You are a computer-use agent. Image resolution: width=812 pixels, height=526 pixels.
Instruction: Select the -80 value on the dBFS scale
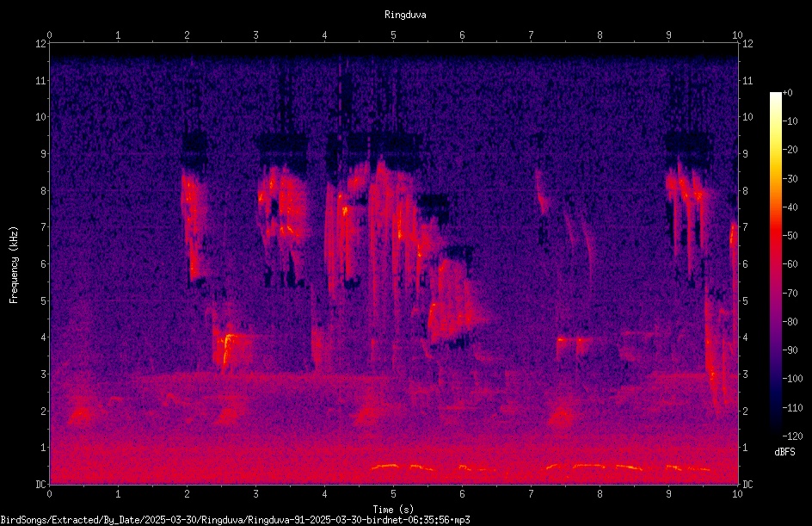point(790,322)
